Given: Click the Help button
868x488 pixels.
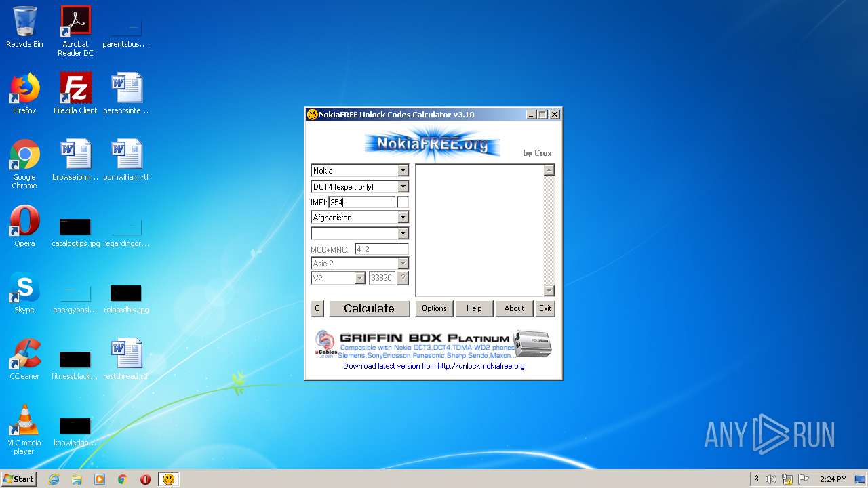Looking at the screenshot, I should (474, 308).
